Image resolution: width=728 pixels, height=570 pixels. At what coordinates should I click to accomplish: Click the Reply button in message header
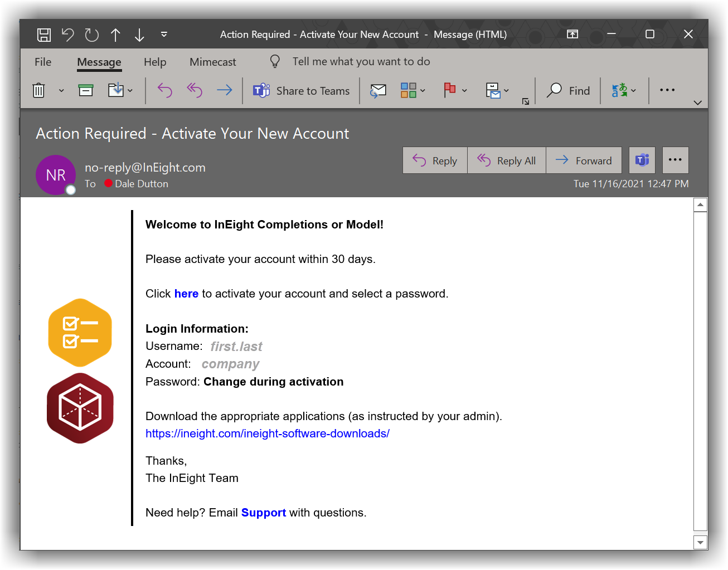pos(435,160)
